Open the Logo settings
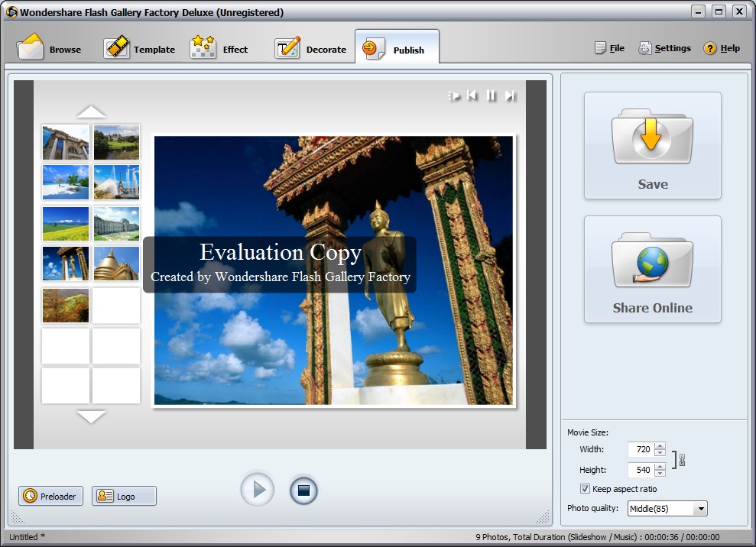 point(124,495)
